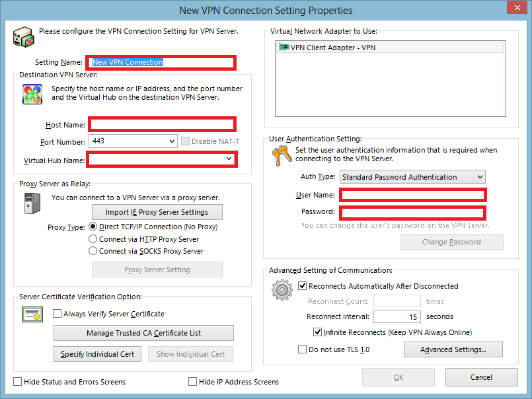The image size is (532, 399).
Task: Open Advanced Settings dialog
Action: click(453, 349)
